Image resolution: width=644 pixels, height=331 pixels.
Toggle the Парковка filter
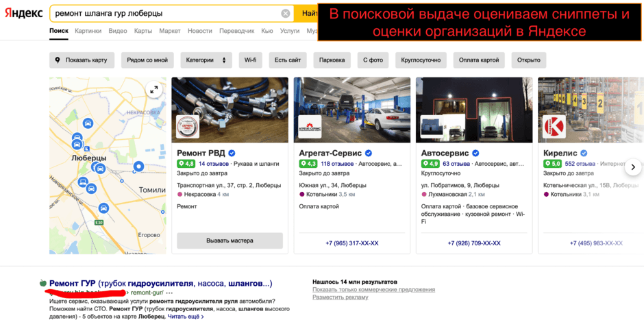[332, 60]
